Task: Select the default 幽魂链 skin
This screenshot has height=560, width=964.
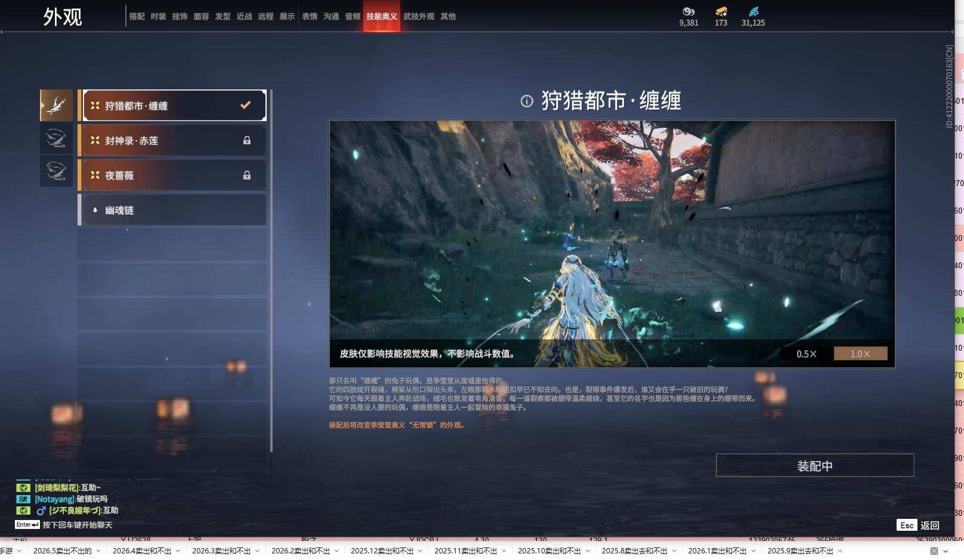Action: point(172,210)
